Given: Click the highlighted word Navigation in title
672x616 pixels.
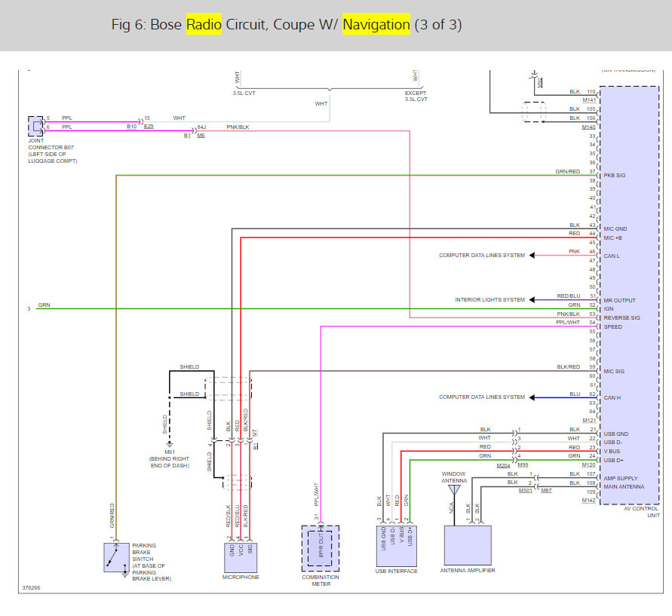Looking at the screenshot, I should coord(376,24).
